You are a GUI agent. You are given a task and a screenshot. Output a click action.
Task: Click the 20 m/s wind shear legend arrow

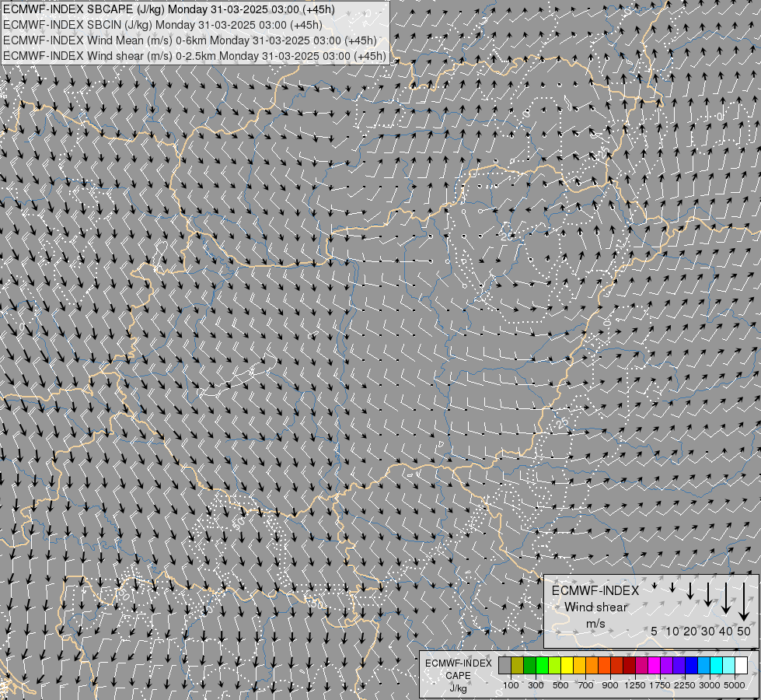690,590
